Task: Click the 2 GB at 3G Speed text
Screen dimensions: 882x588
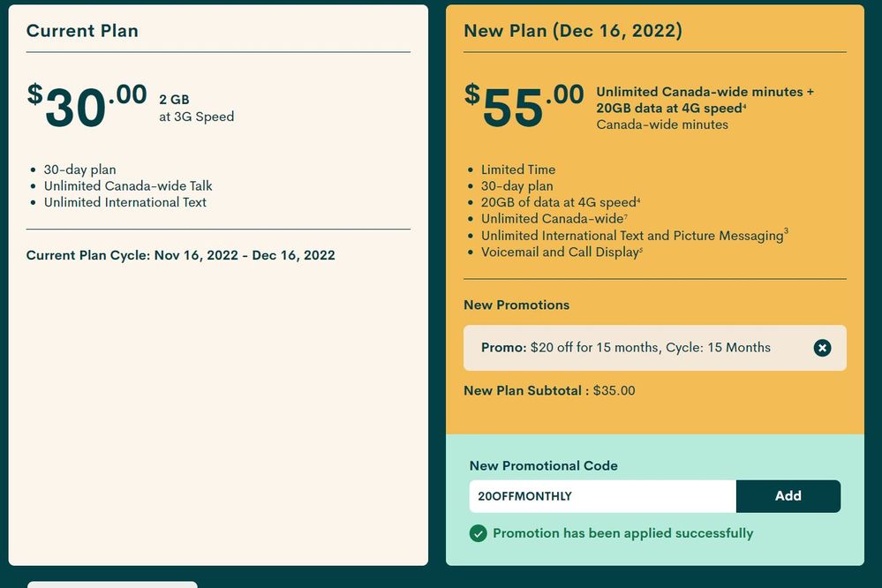Action: click(x=196, y=108)
